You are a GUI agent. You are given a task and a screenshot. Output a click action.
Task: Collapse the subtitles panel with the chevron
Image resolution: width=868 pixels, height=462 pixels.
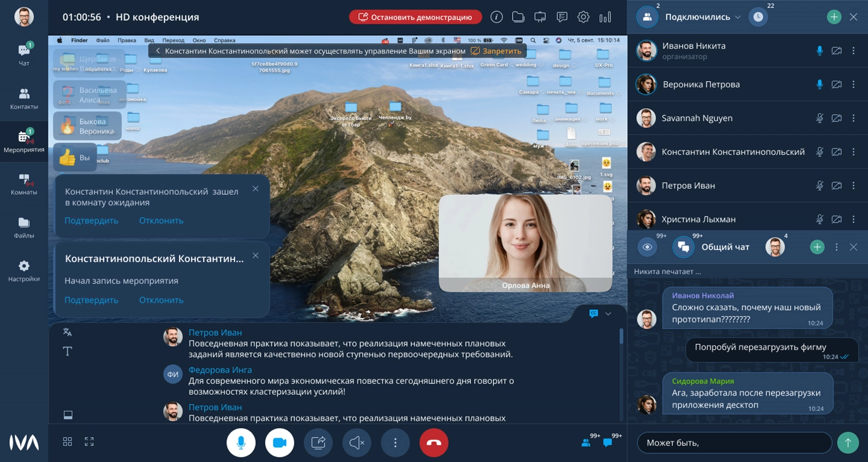click(x=608, y=314)
